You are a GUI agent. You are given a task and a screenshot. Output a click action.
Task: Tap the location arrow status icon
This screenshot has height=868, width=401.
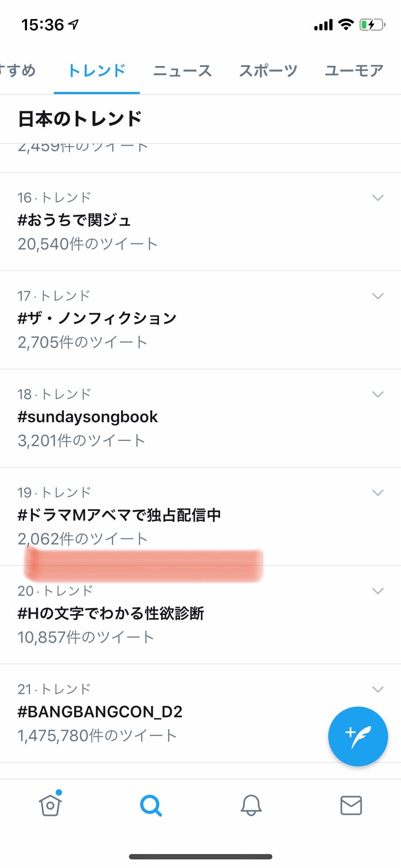[x=74, y=25]
